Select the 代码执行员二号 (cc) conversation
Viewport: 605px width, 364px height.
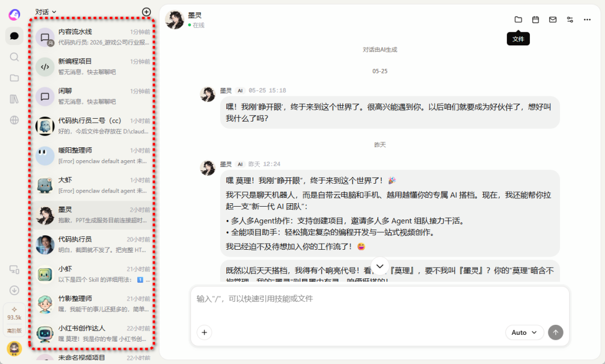pyautogui.click(x=92, y=126)
